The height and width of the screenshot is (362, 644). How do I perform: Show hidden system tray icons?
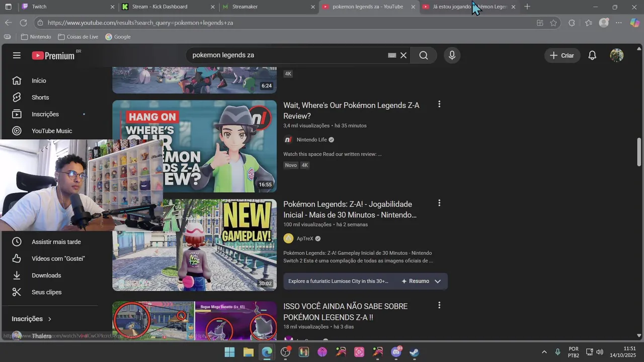[x=544, y=352]
